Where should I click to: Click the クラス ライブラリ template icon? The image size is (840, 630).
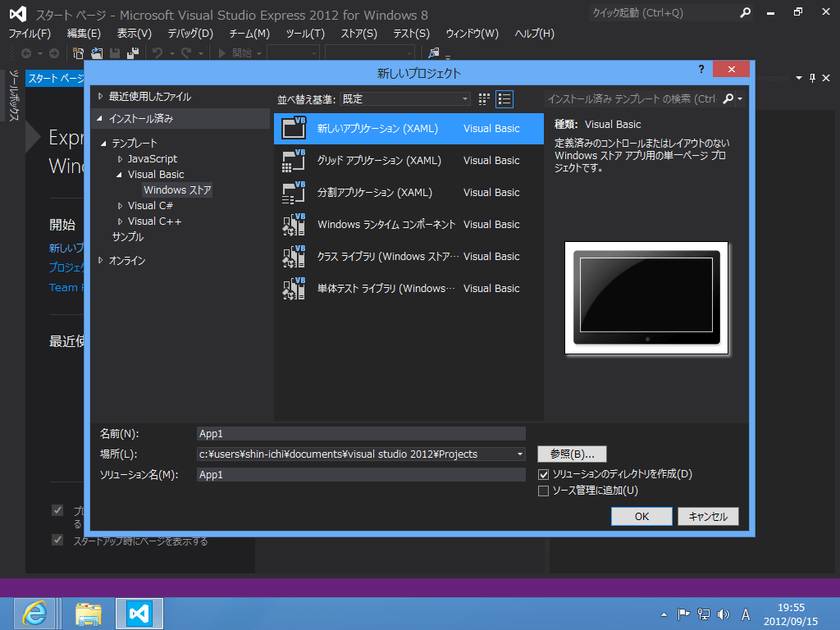tap(294, 257)
